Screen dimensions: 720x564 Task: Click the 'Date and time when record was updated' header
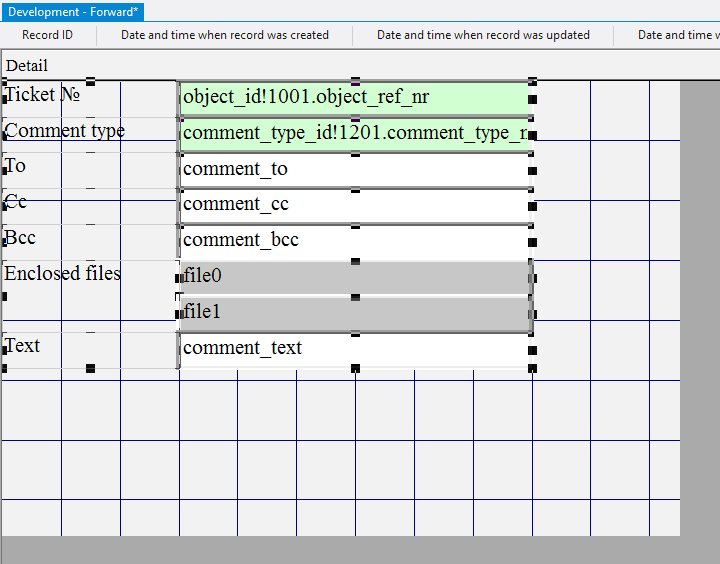[483, 35]
